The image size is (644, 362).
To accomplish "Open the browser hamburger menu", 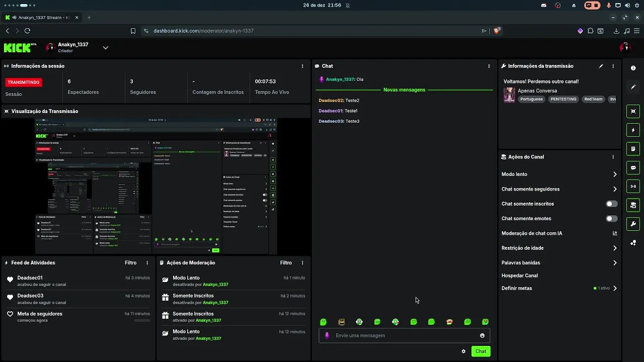I will click(x=636, y=31).
